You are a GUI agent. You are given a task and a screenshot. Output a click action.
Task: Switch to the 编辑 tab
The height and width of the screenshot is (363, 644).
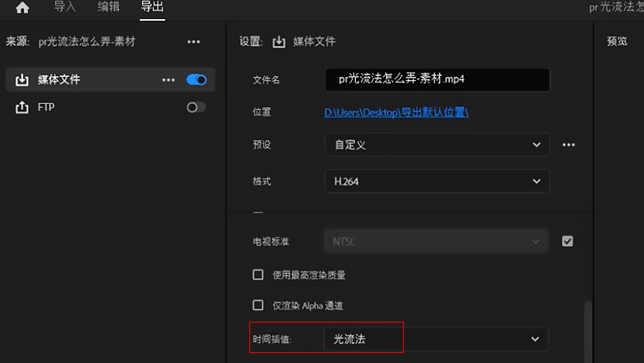[108, 7]
